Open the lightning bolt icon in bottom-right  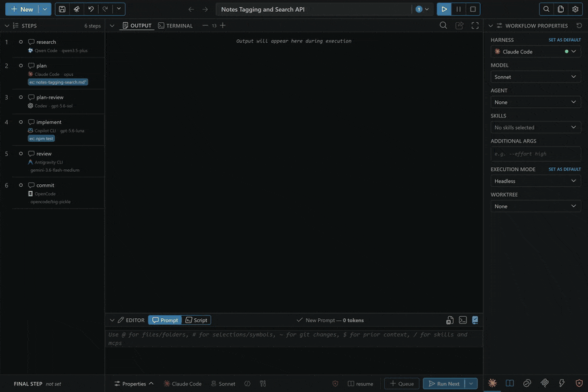click(x=562, y=383)
